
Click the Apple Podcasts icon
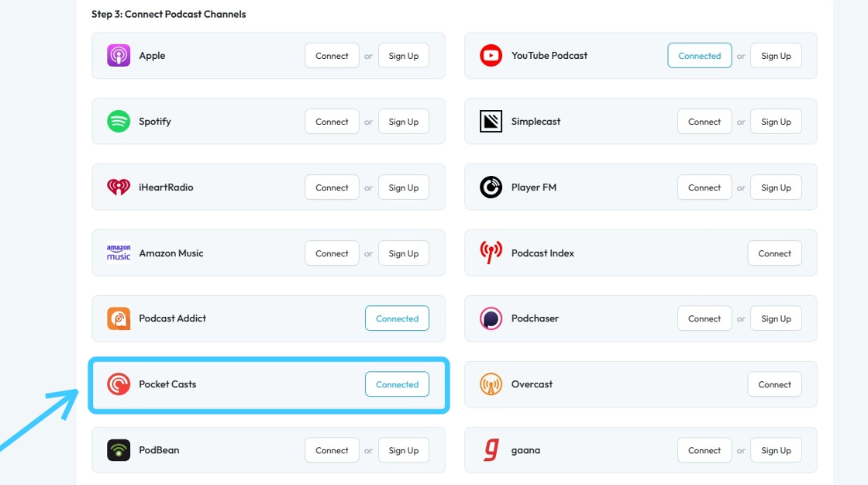(119, 56)
